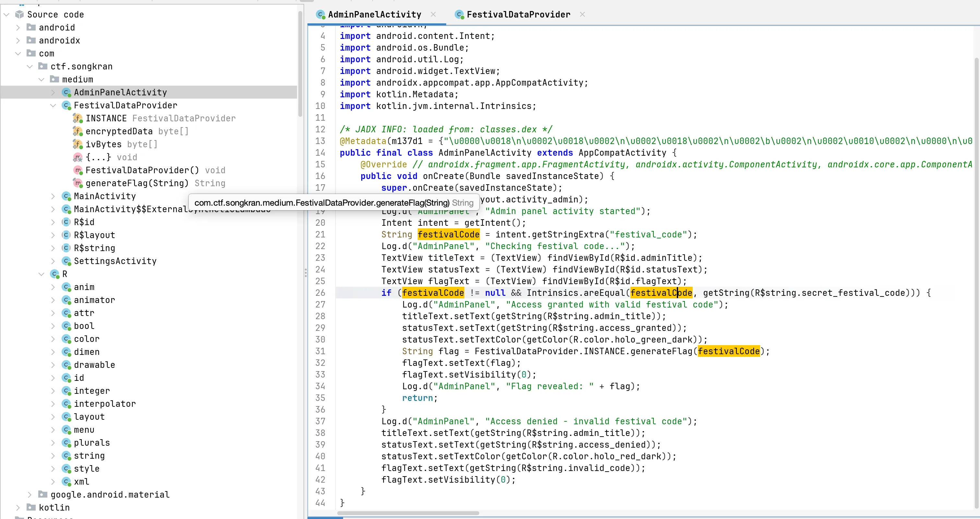The width and height of the screenshot is (980, 519).
Task: Click the AdminPanelActivity tab class icon
Action: click(321, 15)
